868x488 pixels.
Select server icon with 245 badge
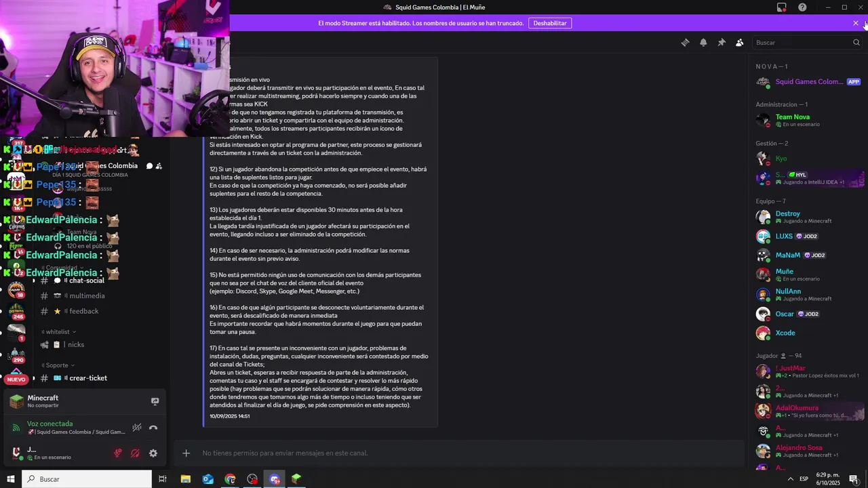(16, 312)
